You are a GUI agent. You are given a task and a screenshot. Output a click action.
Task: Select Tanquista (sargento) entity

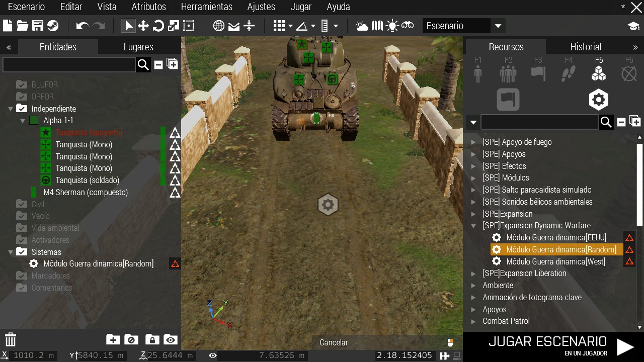click(x=89, y=132)
